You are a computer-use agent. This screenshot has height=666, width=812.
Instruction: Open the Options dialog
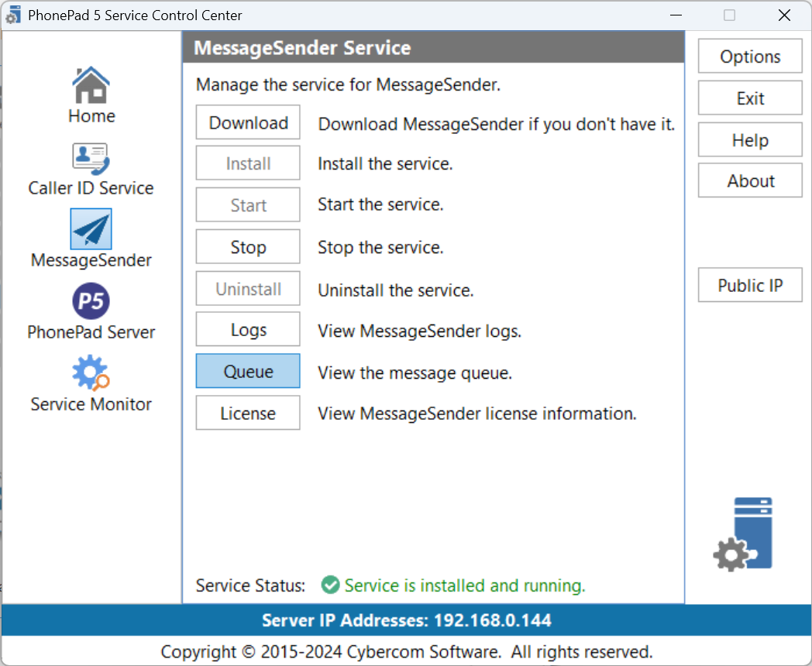750,57
